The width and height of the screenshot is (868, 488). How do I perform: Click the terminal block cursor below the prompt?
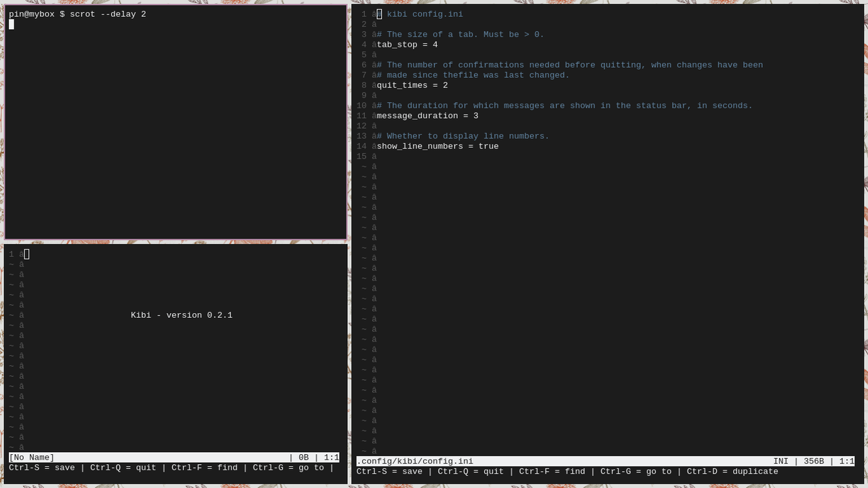12,24
